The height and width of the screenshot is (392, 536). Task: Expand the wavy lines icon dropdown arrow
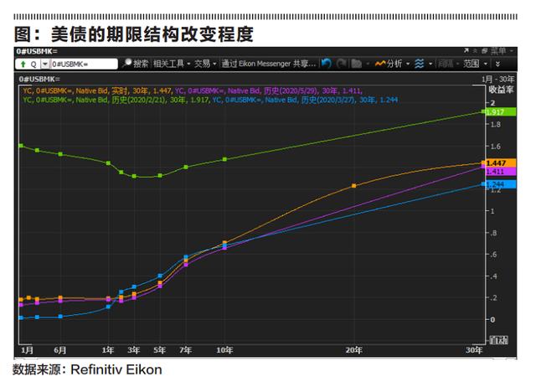pos(430,64)
